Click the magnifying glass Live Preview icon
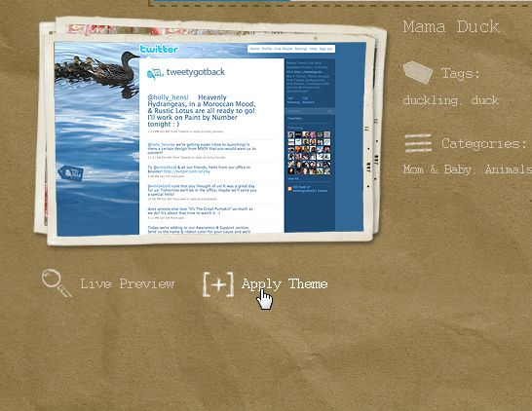 click(x=57, y=283)
